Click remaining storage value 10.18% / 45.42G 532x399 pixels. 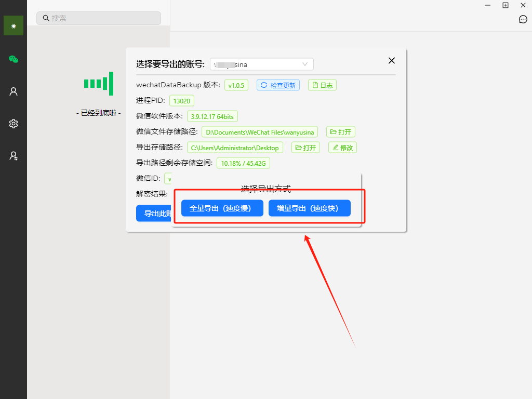tap(243, 163)
